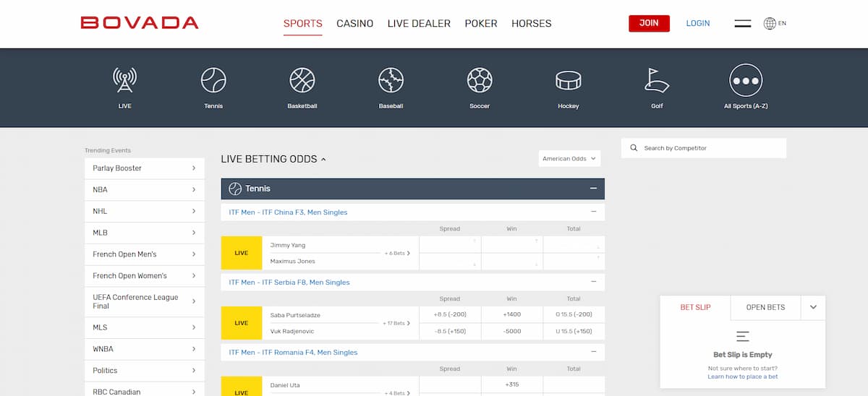868x396 pixels.
Task: Click the LOGIN link
Action: click(698, 23)
